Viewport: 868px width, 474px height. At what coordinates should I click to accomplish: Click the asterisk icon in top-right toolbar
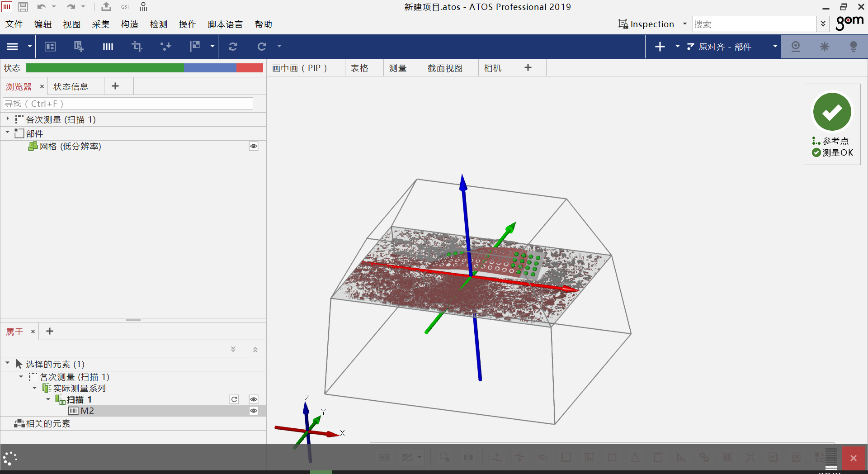825,47
